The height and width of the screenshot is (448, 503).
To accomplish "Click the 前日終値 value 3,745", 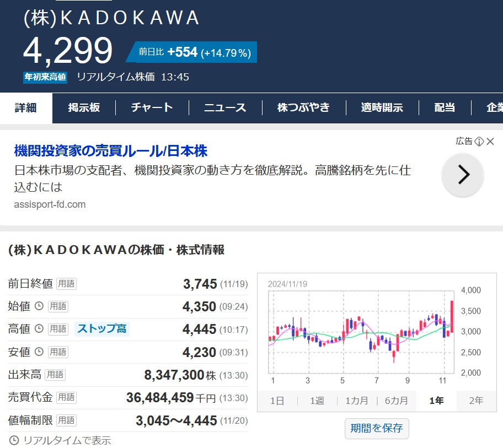I will point(200,284).
